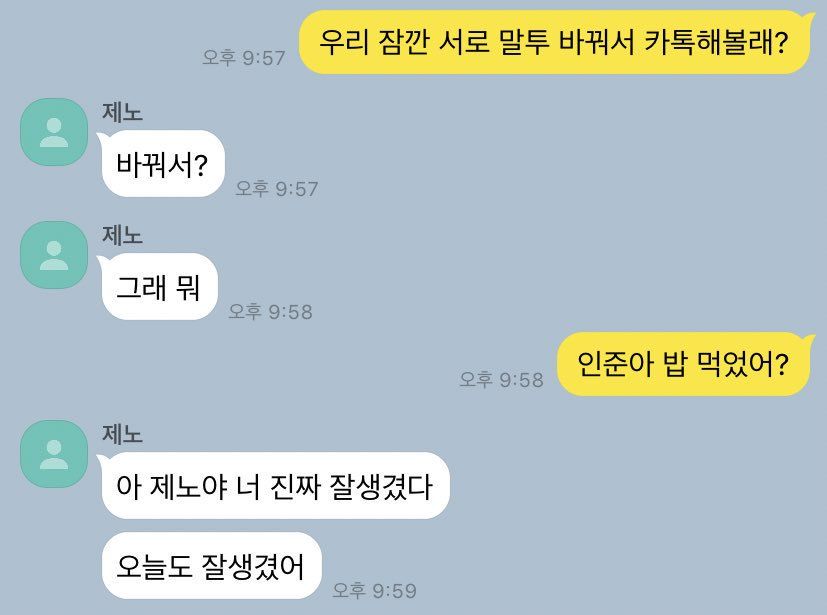The image size is (827, 615).
Task: Click the word '잘생겼다' in the long white bubble
Action: 381,486
